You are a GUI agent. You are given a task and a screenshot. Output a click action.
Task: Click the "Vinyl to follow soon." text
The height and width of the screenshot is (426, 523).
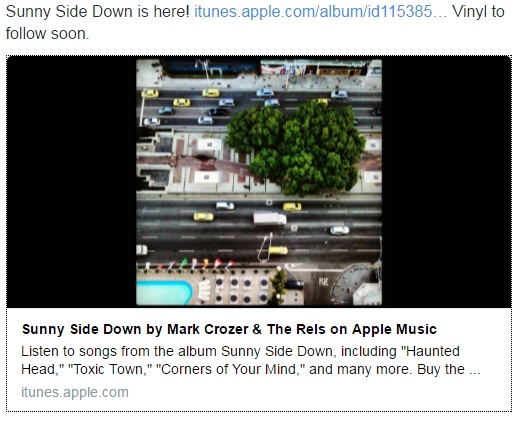click(x=255, y=23)
